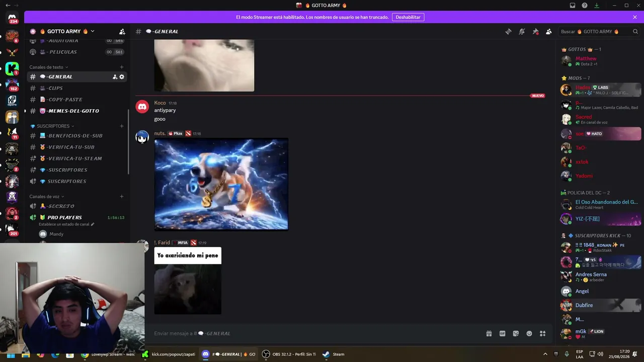Open the -VERIFICA-TU-SUB channel
The image size is (644, 362).
(76, 147)
